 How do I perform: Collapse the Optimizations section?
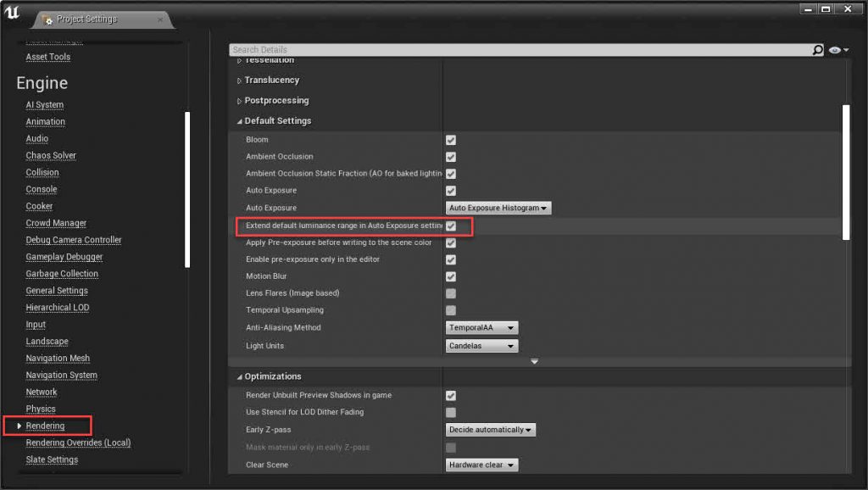[x=240, y=376]
